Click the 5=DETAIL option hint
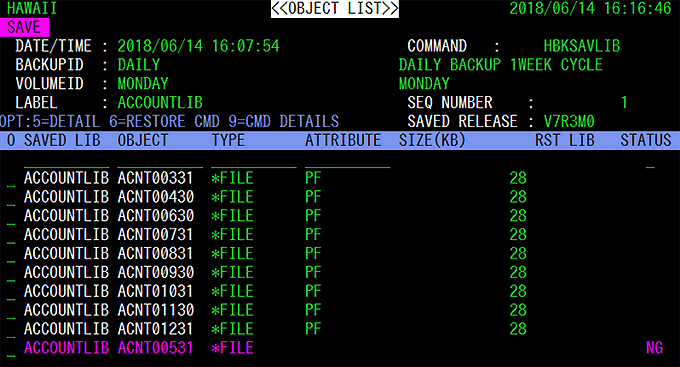This screenshot has height=367, width=680. [66, 121]
